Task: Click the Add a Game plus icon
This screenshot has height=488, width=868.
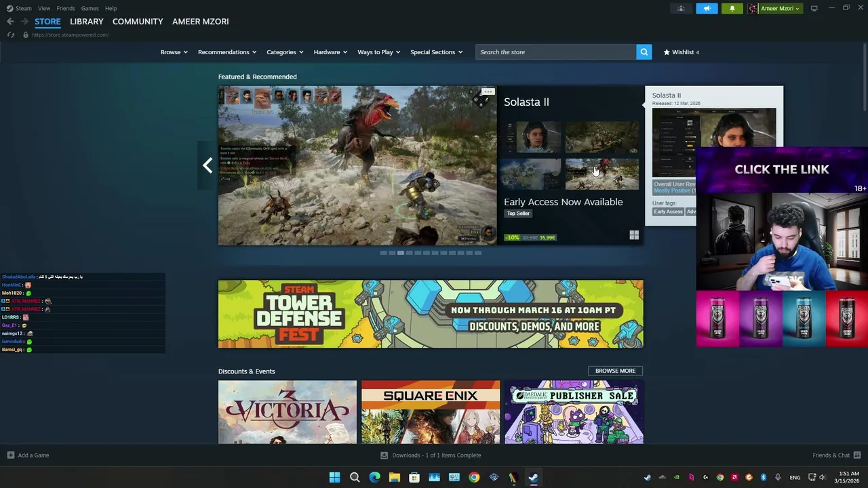Action: pos(10,455)
